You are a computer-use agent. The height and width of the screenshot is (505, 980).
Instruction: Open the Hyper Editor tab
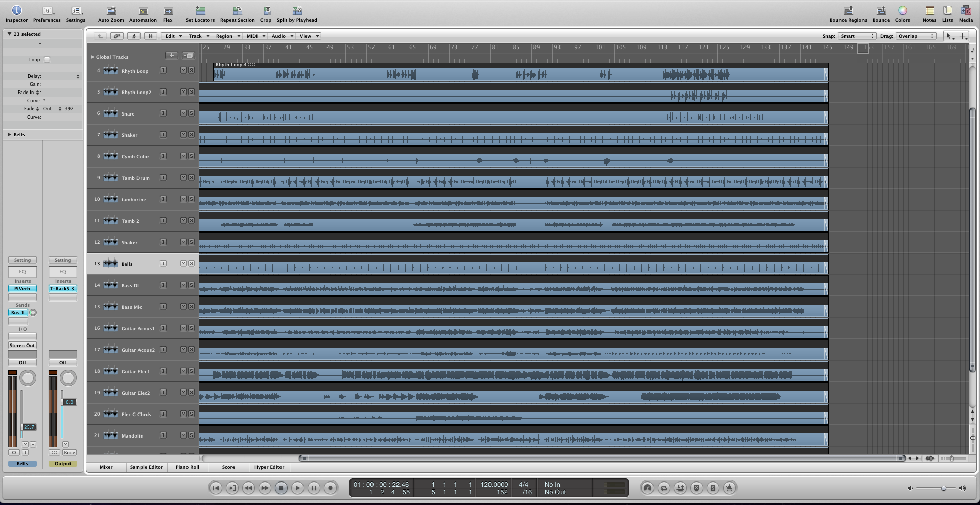[269, 467]
